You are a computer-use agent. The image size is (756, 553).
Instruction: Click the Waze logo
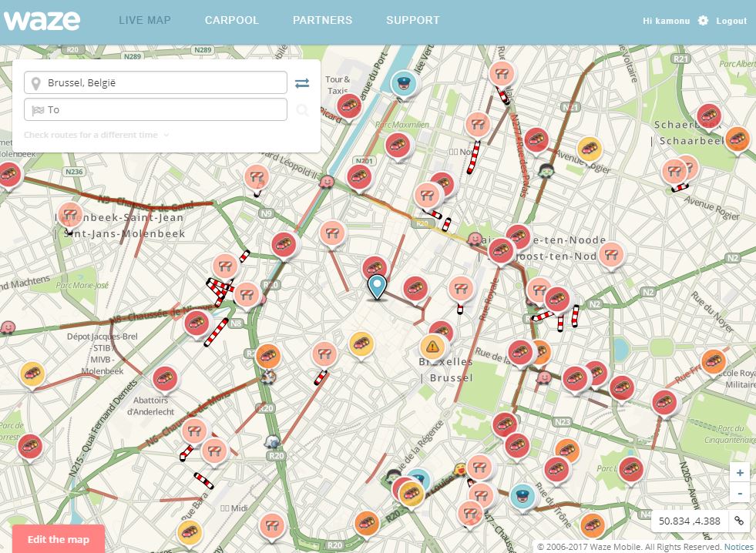[42, 20]
